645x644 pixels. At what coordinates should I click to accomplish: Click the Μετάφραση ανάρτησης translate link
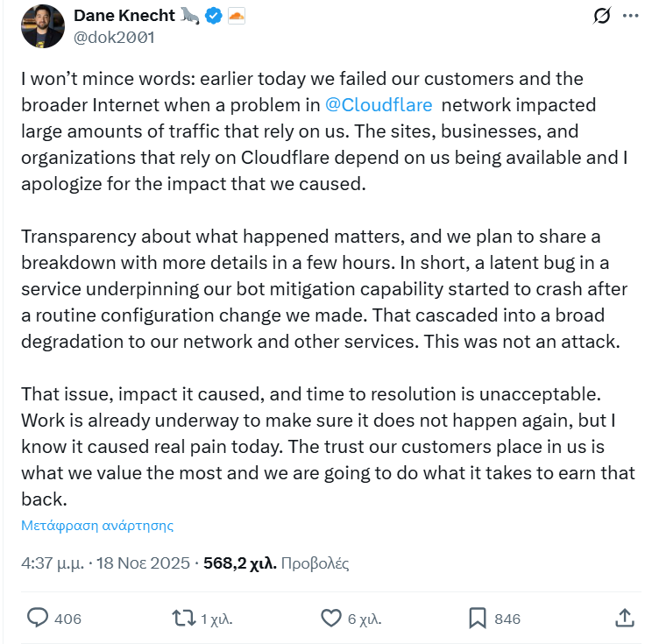pos(97,526)
